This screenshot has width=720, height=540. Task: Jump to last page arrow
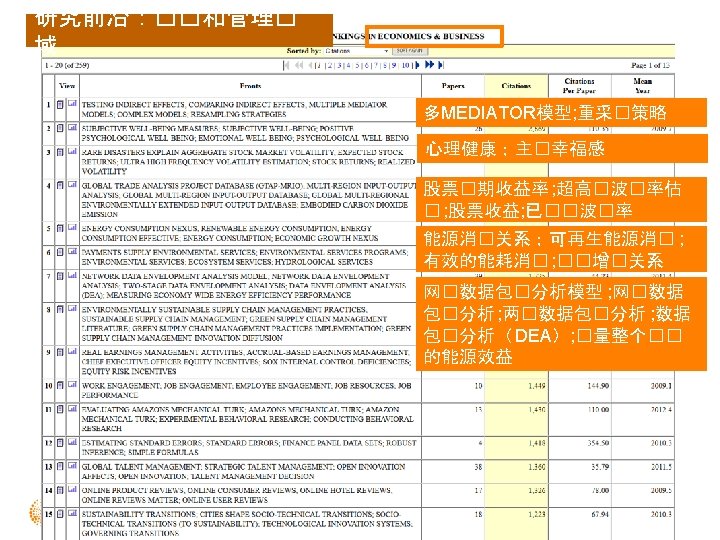[x=441, y=65]
